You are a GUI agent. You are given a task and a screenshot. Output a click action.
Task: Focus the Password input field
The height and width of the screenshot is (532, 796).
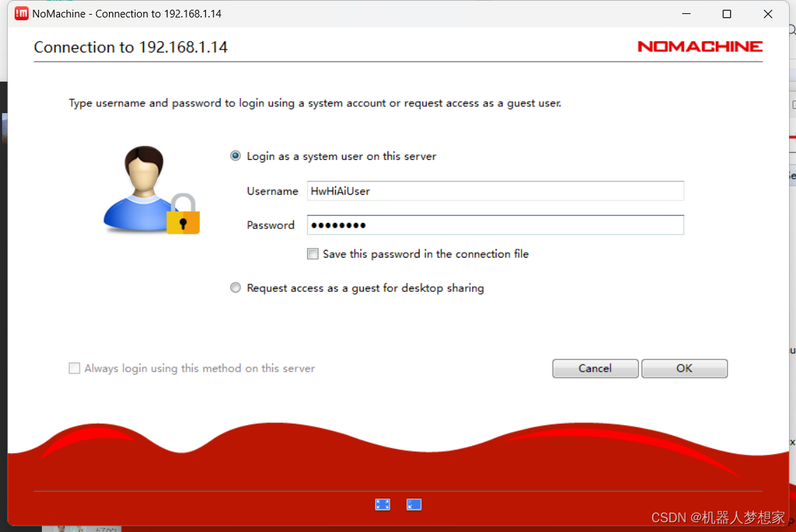(495, 225)
